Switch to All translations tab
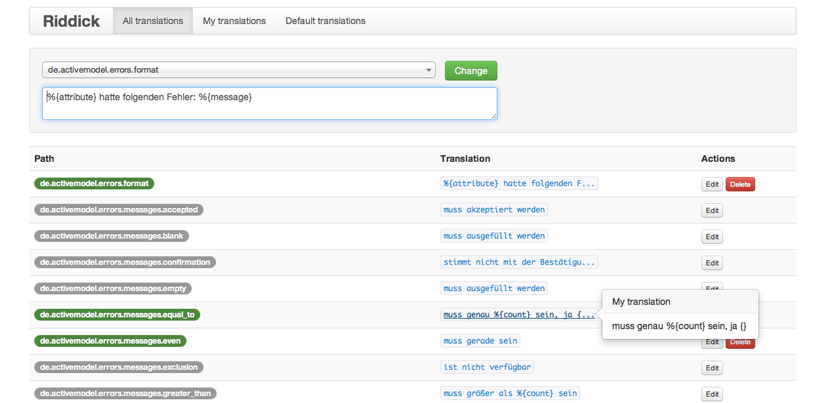Viewport: 823px width, 403px height. (153, 21)
